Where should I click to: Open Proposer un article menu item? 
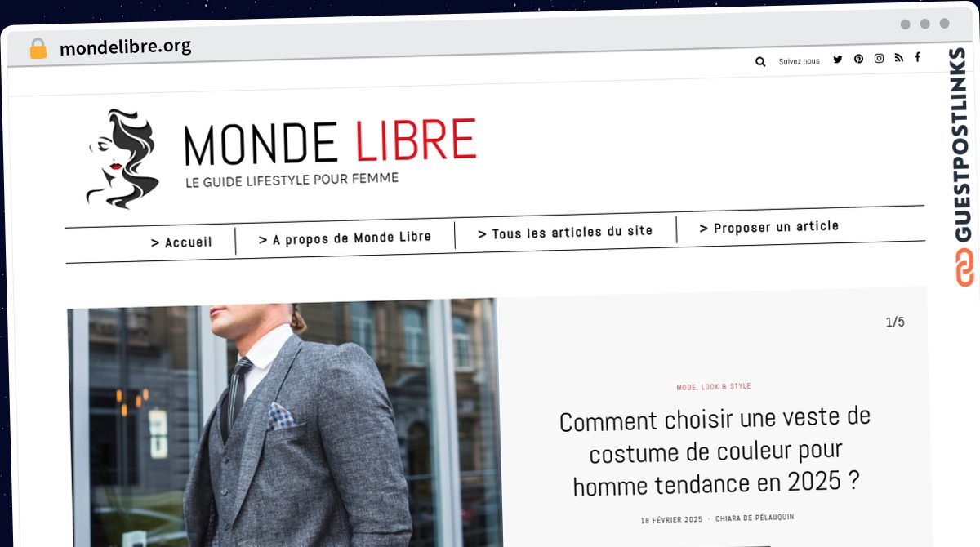point(769,227)
